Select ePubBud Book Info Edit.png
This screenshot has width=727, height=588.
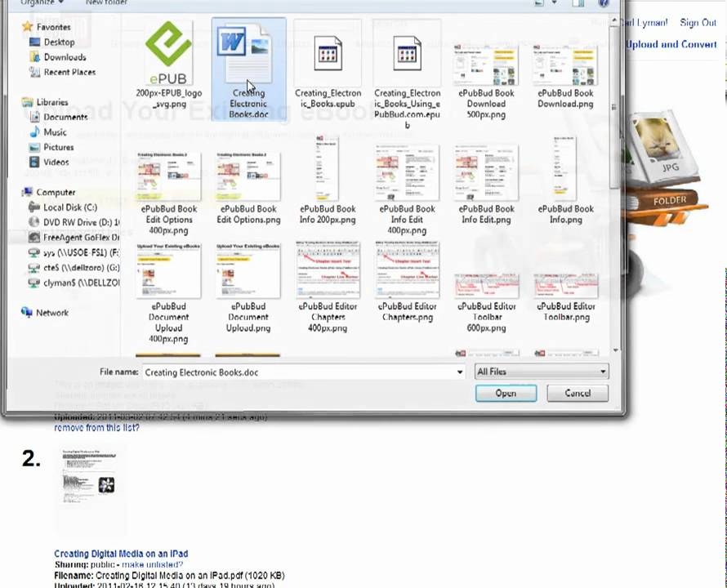tap(486, 185)
